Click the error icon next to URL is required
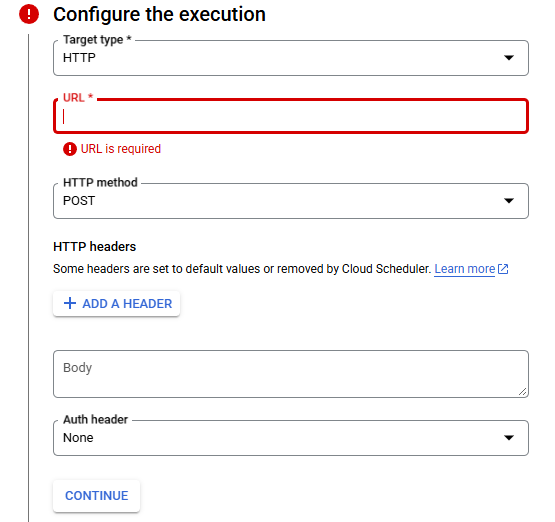This screenshot has width=555, height=522. [x=70, y=149]
